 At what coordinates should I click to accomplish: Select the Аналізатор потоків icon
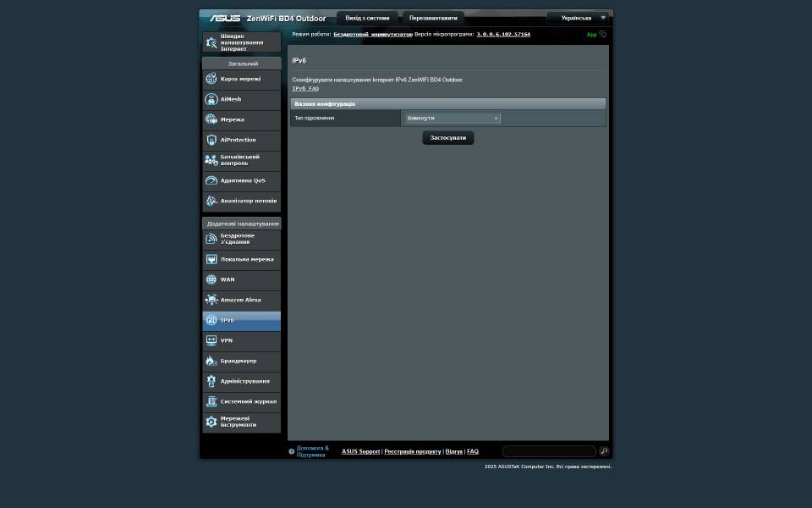click(211, 201)
